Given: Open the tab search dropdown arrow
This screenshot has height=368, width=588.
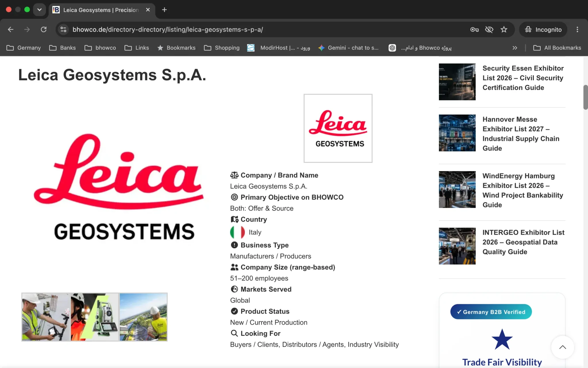Looking at the screenshot, I should point(39,10).
